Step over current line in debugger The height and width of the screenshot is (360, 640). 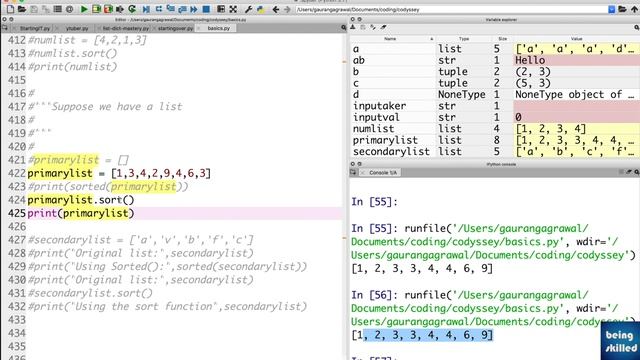159,9
